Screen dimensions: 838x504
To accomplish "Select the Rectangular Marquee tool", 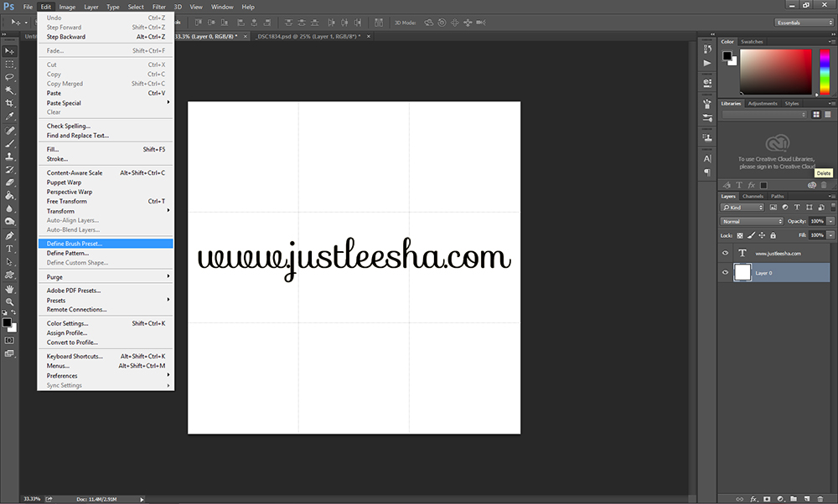I will tap(9, 64).
